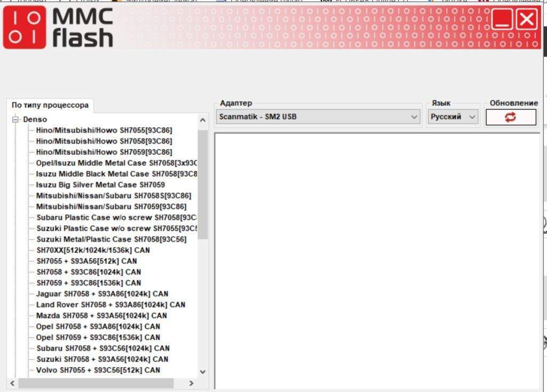Pick Opel SH7058 + S93A86[1024k] CAN
Screen dimensions: 547x392
(98, 326)
